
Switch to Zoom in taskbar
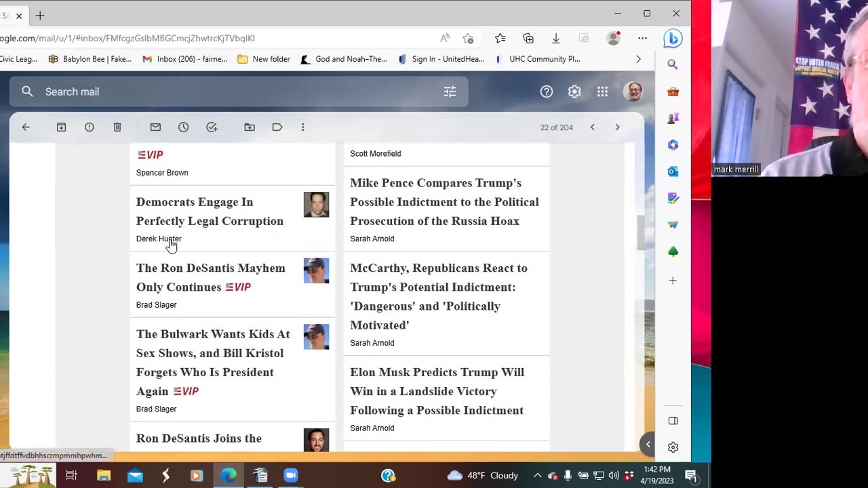(x=291, y=475)
